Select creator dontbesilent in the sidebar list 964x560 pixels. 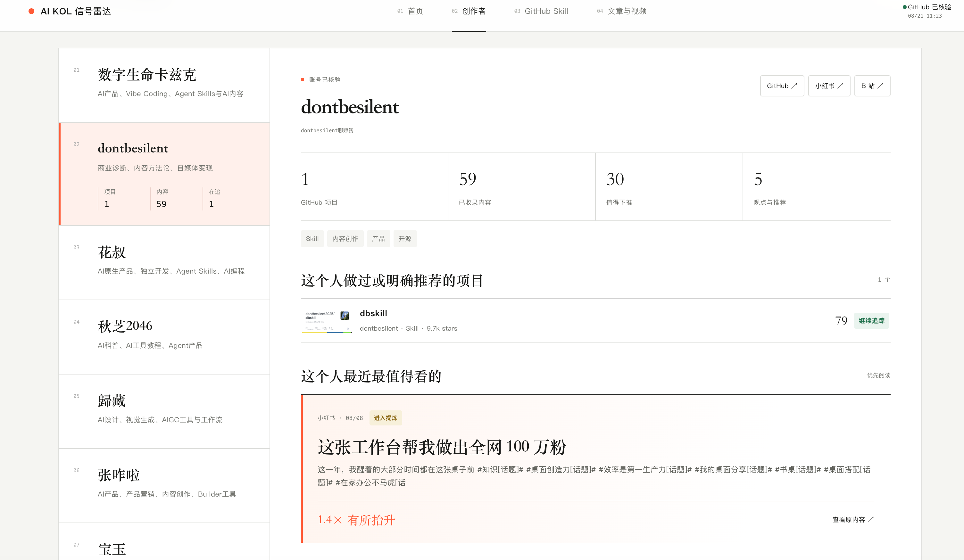pyautogui.click(x=164, y=174)
